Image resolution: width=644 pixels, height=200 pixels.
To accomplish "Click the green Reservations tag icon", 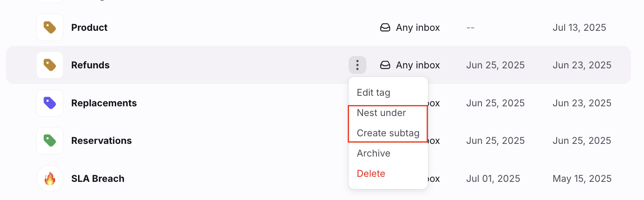I will (x=50, y=141).
